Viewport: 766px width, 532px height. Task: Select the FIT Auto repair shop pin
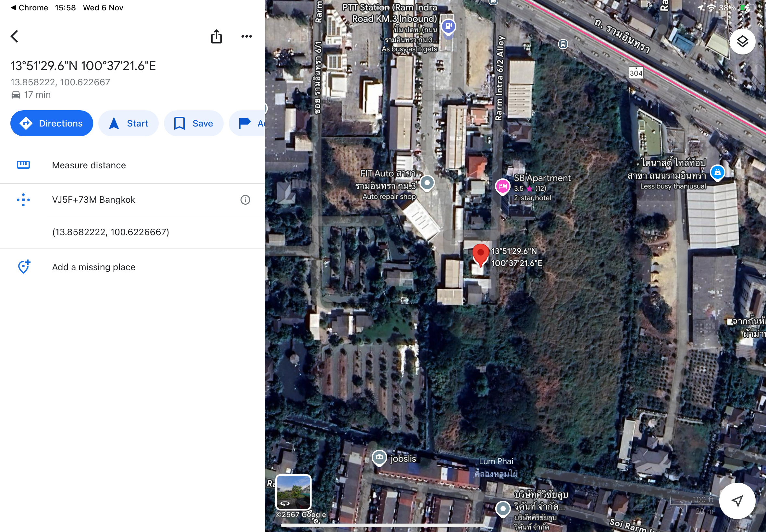(x=427, y=183)
